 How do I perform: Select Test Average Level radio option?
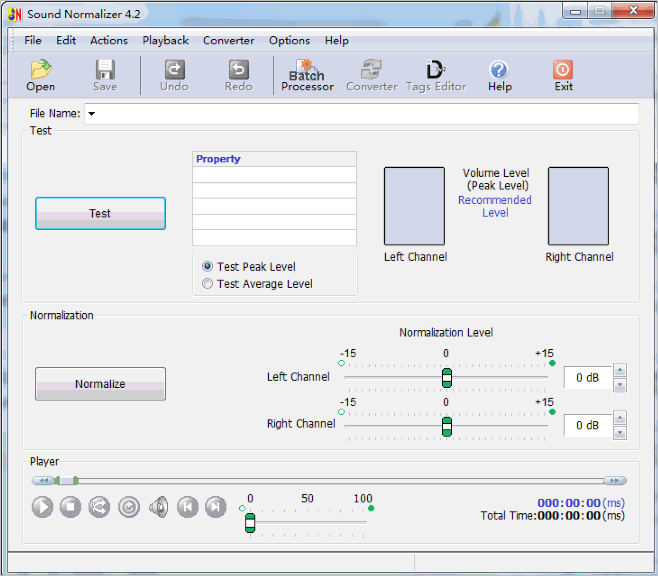click(257, 284)
